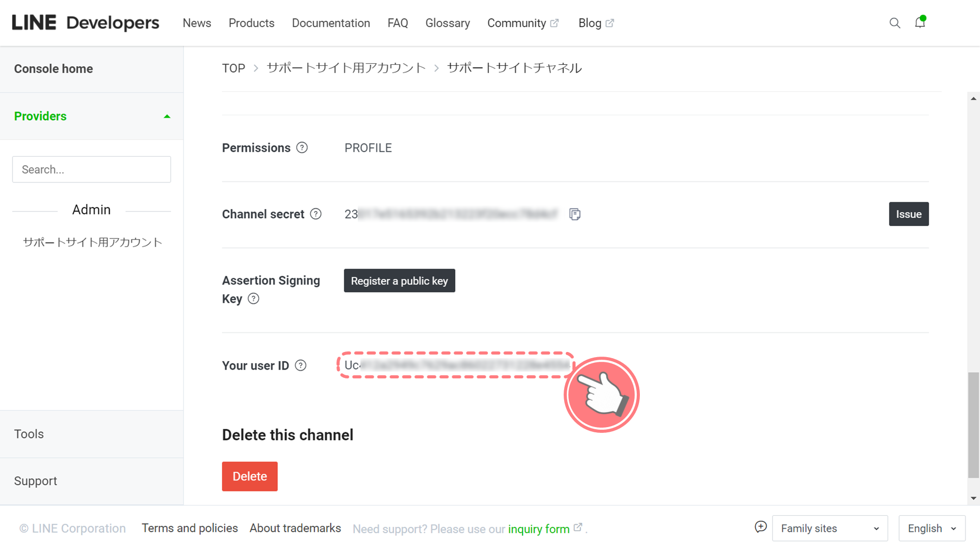Click the red Delete button
Image resolution: width=980 pixels, height=551 pixels.
pyautogui.click(x=249, y=476)
